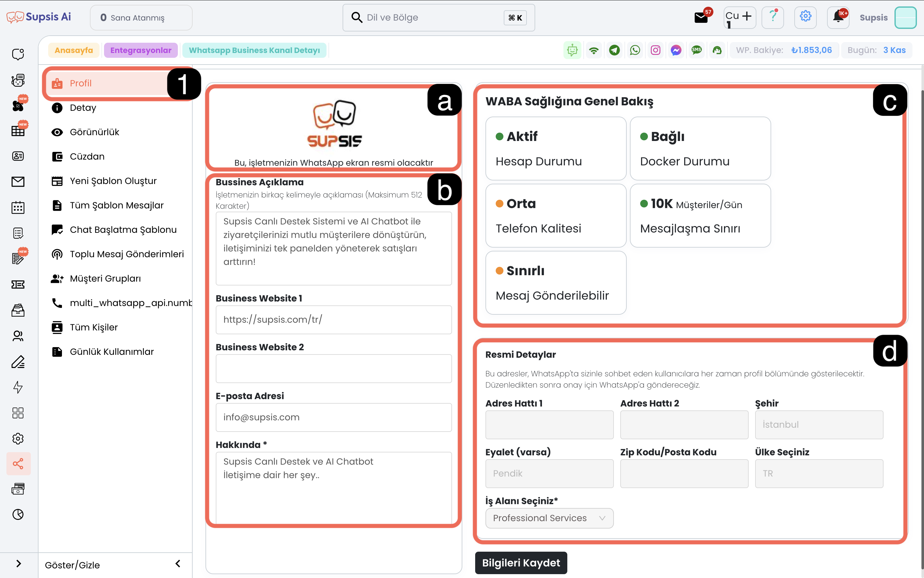Screen dimensions: 924x578
Task: Select the Messenger channel icon
Action: tap(676, 50)
